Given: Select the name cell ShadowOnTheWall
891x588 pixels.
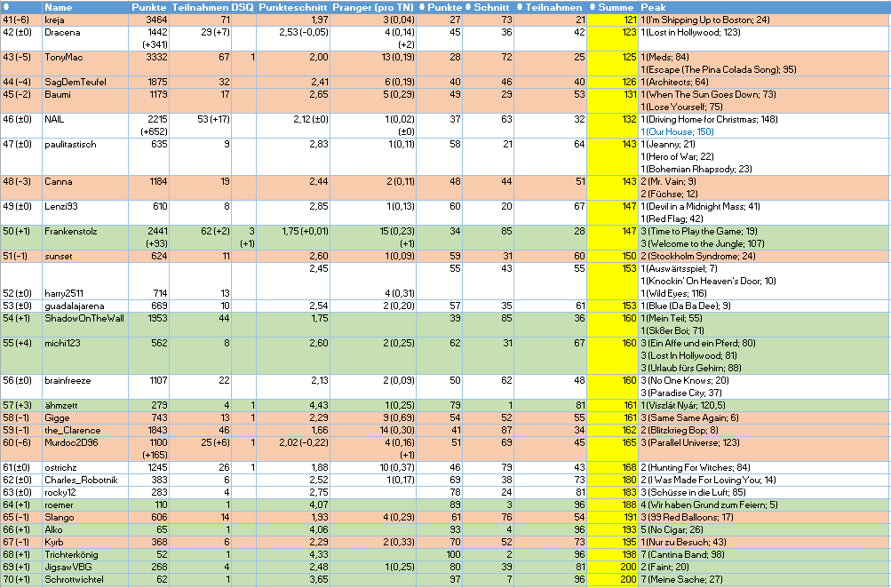Looking at the screenshot, I should click(x=85, y=325).
